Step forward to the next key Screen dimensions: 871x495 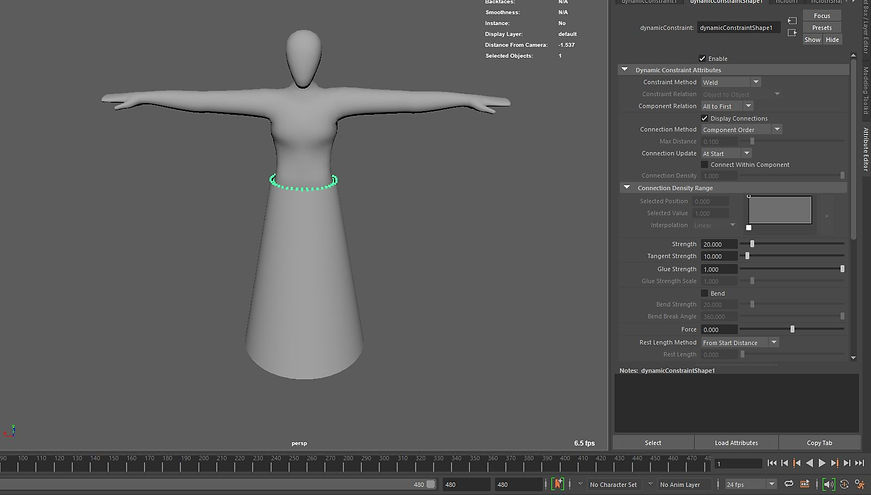coord(834,463)
